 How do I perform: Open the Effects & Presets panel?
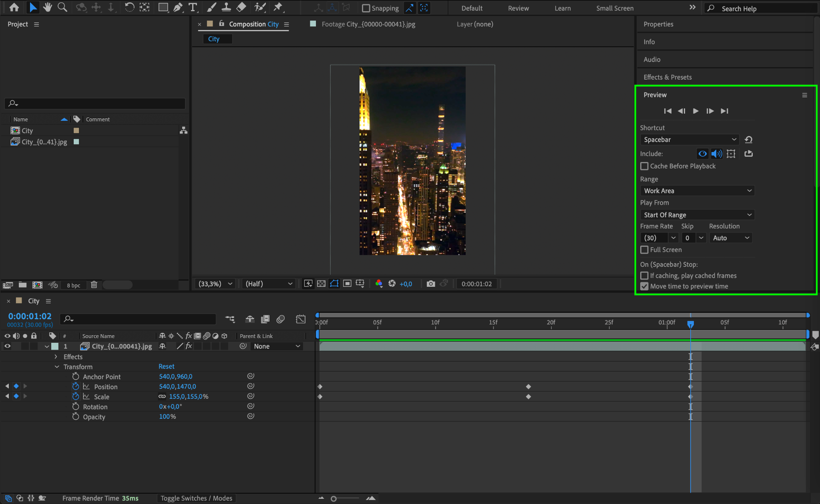[x=667, y=77]
